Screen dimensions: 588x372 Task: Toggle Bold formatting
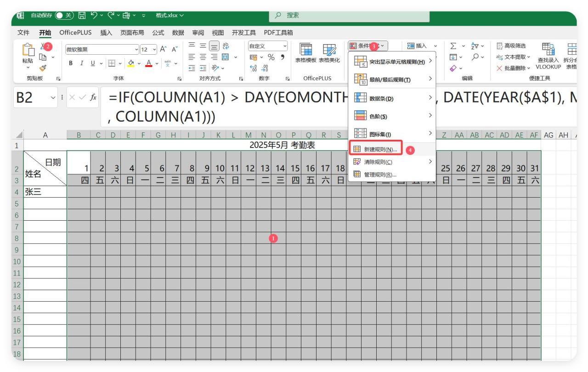point(71,63)
